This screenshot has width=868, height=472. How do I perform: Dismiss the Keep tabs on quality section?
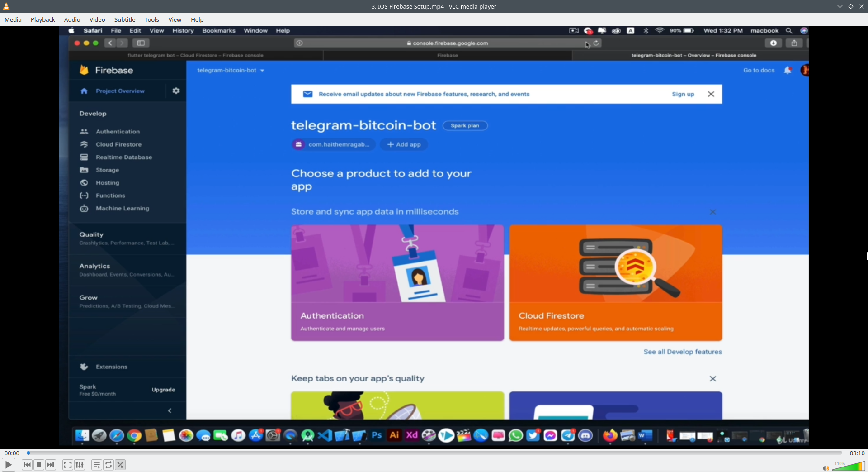click(x=713, y=379)
